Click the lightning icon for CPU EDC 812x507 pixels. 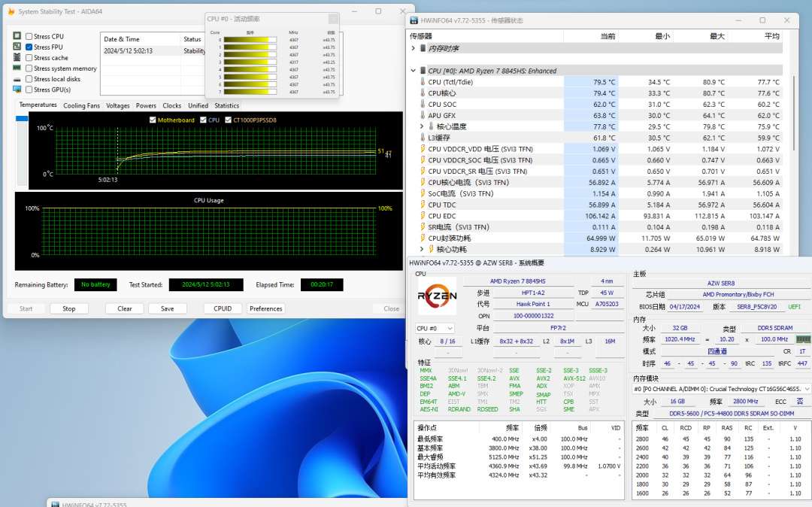click(423, 216)
